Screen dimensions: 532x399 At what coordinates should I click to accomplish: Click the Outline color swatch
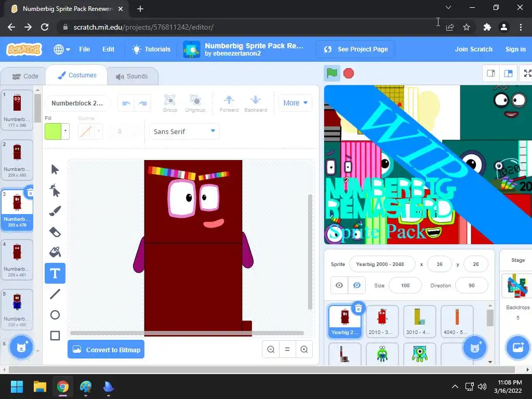(86, 131)
